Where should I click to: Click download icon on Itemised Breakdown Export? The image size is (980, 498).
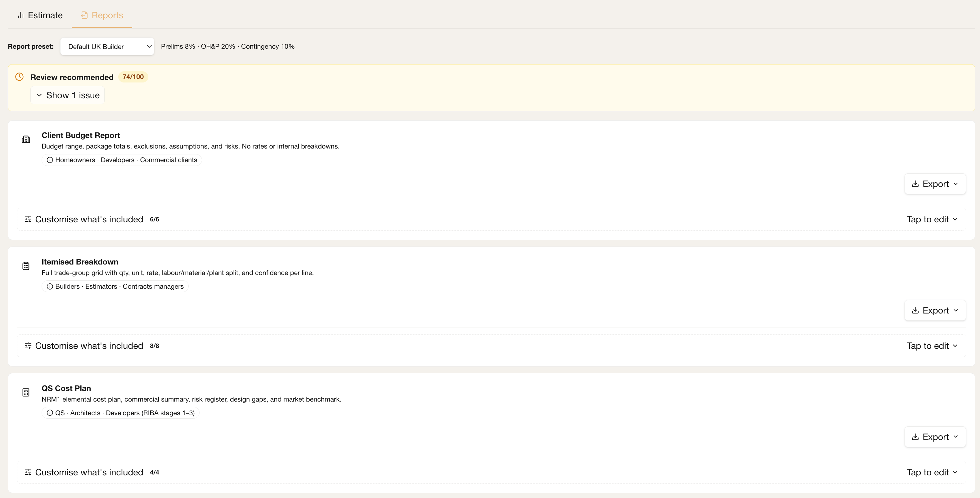coord(915,311)
